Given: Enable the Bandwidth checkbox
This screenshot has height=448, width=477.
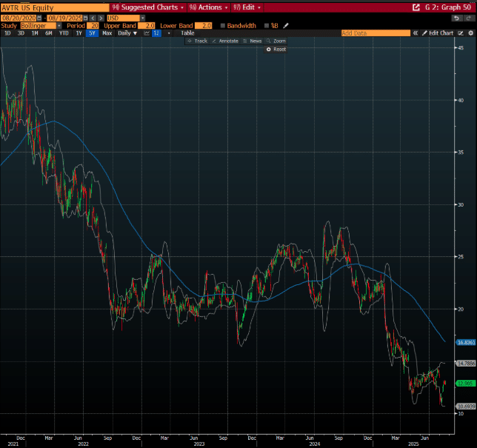Looking at the screenshot, I should pyautogui.click(x=223, y=26).
